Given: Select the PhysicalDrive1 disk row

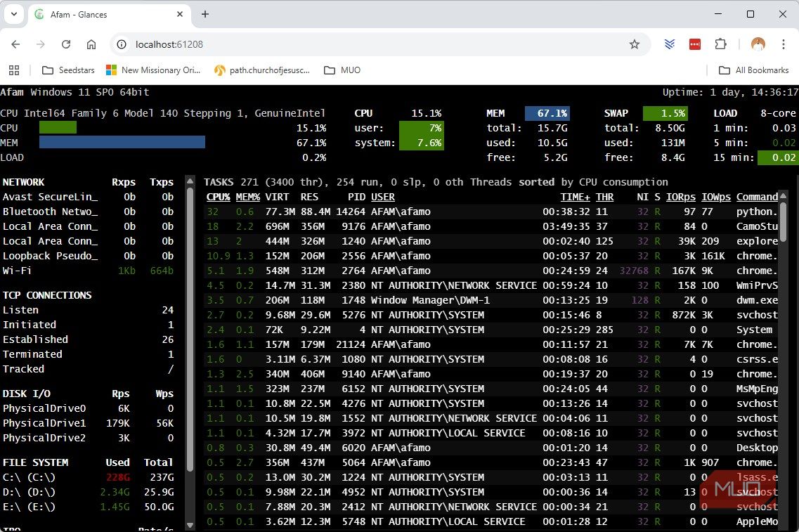Looking at the screenshot, I should [88, 423].
